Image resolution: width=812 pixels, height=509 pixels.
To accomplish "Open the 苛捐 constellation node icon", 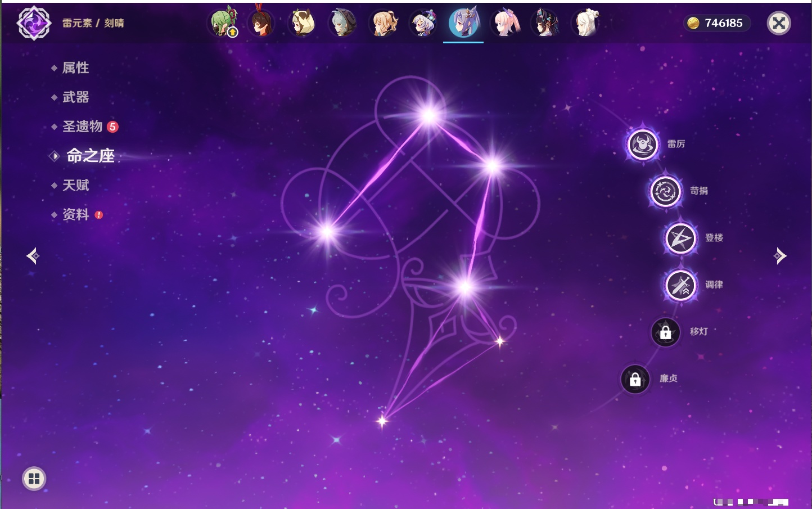I will coord(666,191).
